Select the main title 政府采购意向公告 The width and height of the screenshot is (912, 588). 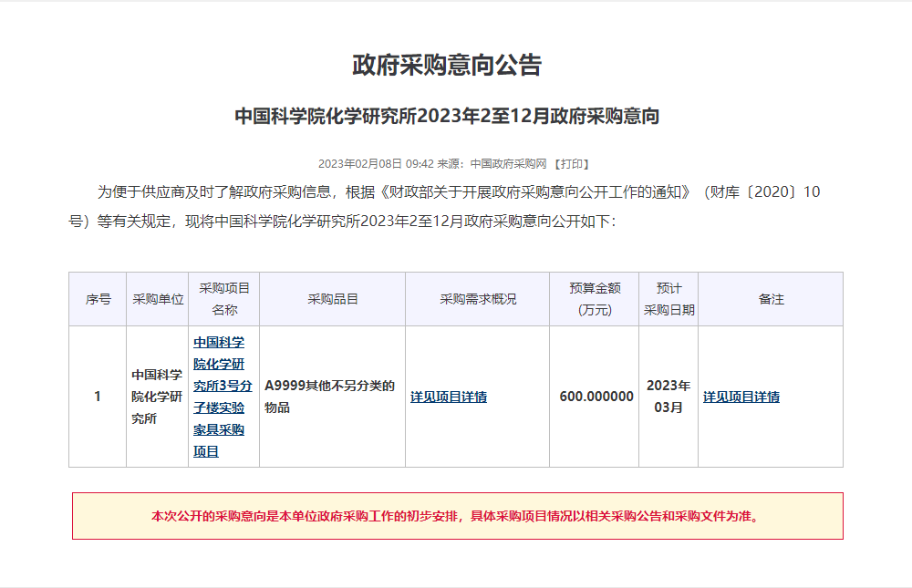click(447, 65)
